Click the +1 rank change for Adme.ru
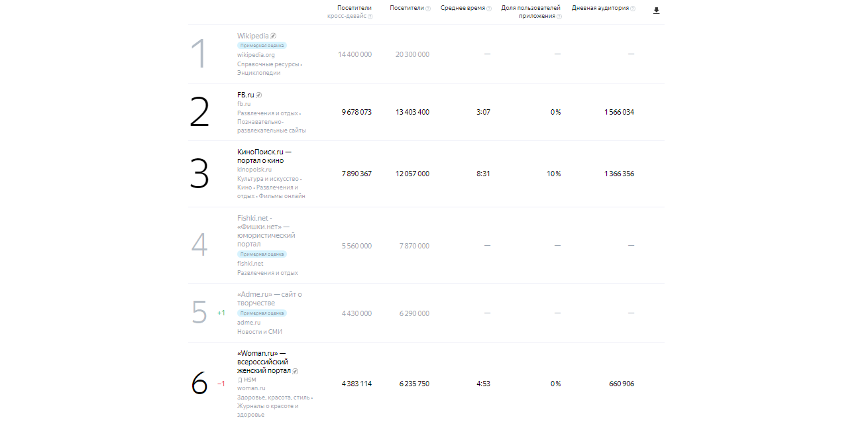Viewport: 868px width, 422px height. coord(221,313)
